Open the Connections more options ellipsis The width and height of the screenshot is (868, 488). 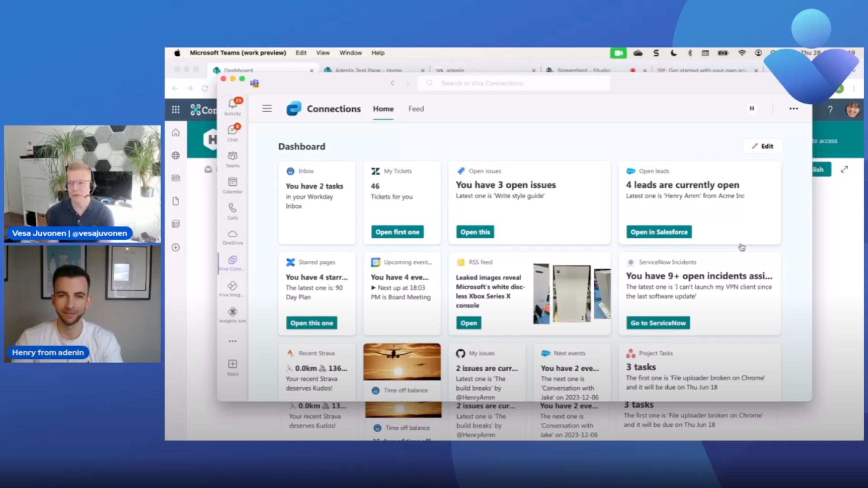click(x=793, y=108)
